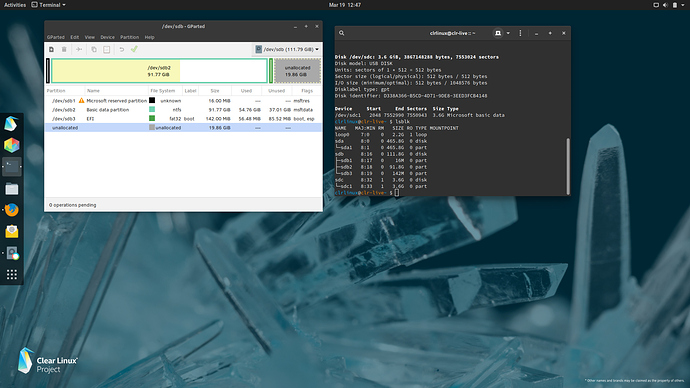Expand the terminal new-tab dropdown arrow
The width and height of the screenshot is (690, 388).
tap(508, 33)
